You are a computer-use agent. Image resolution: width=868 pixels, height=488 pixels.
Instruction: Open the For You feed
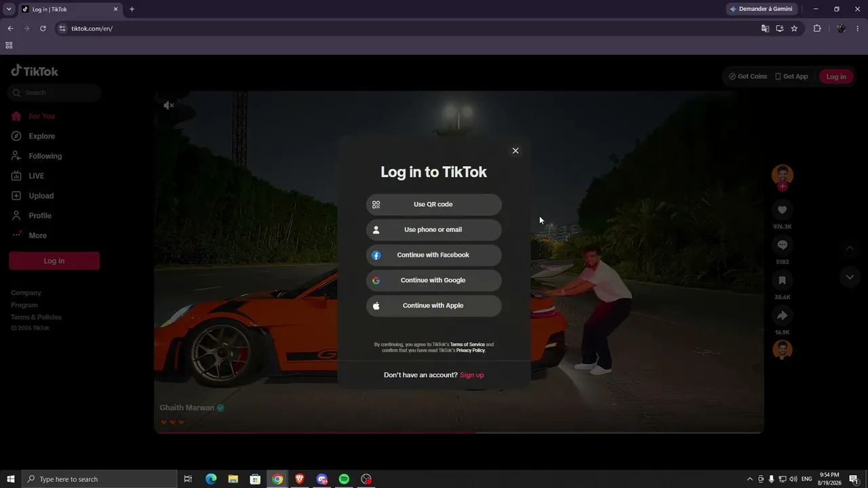click(x=41, y=117)
